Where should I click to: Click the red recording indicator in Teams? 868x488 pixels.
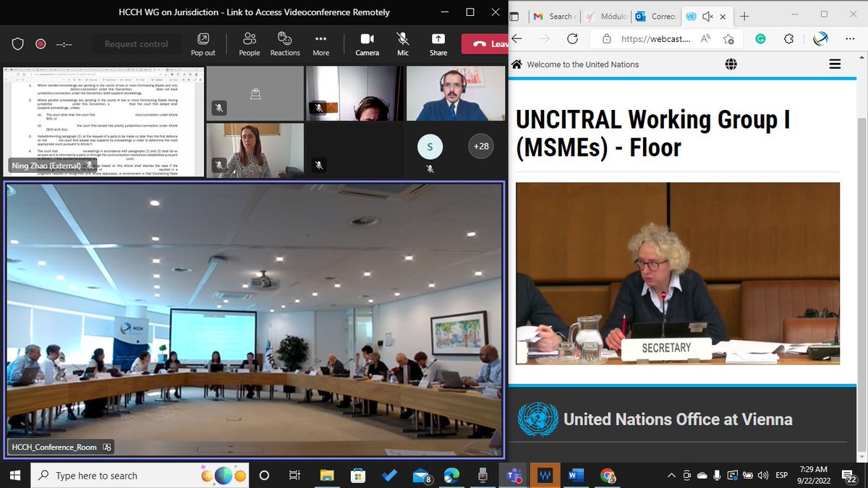click(x=41, y=43)
